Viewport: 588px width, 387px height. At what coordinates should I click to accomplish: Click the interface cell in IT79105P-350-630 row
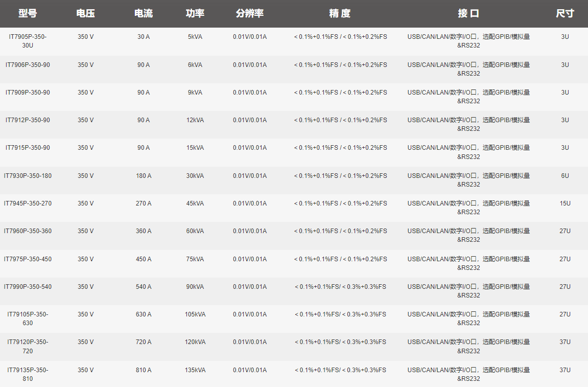pos(468,318)
